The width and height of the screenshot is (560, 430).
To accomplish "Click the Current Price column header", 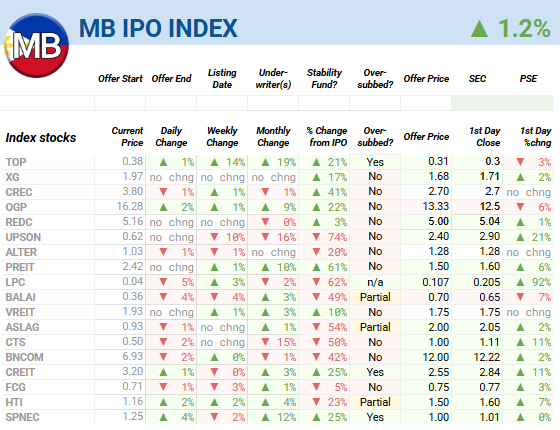I will point(127,136).
